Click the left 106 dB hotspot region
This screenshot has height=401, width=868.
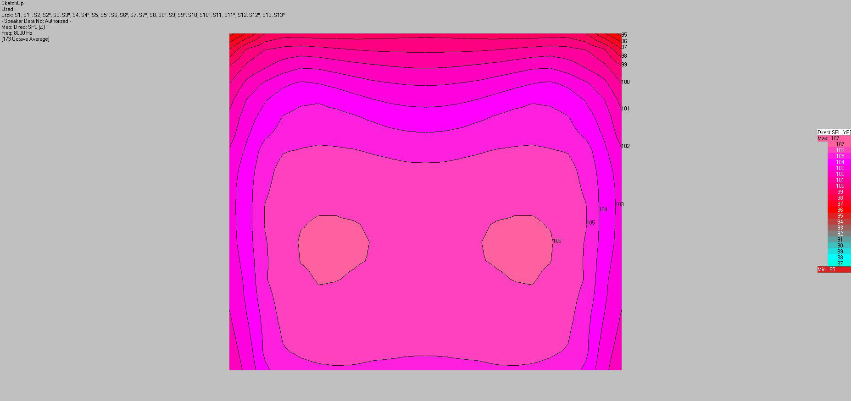334,250
